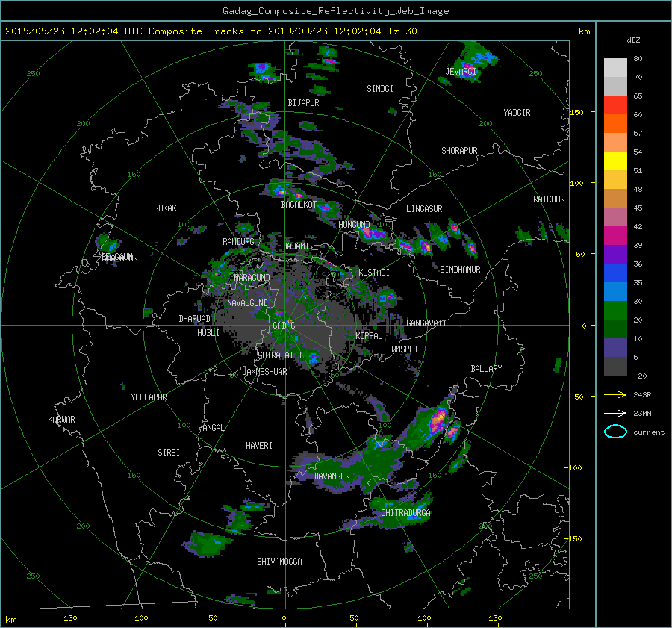Click the HAVERI city label
Image resolution: width=672 pixels, height=628 pixels.
(x=259, y=446)
